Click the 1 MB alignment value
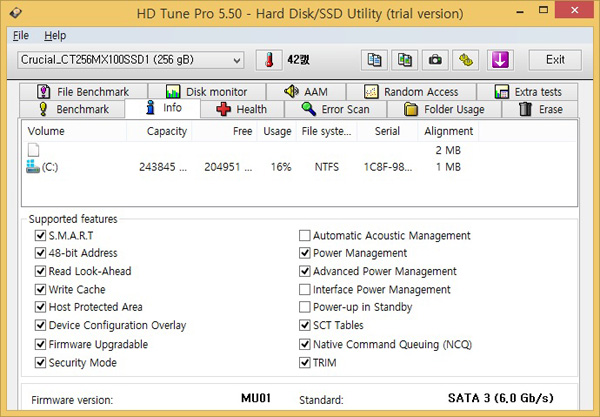Viewport: 600px width, 417px height. 448,167
